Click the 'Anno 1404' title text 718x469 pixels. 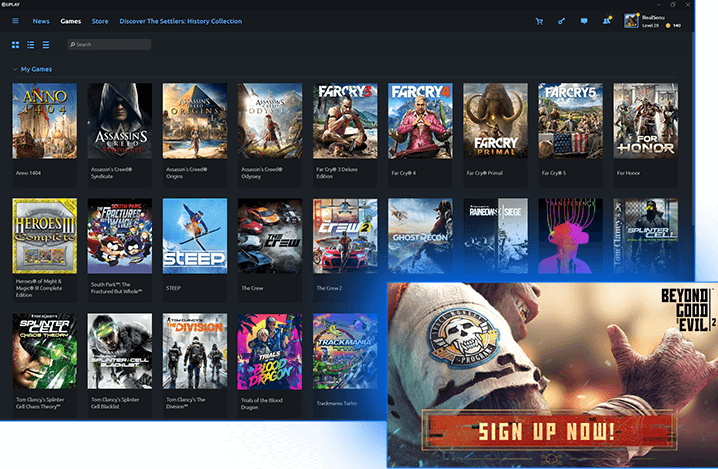(28, 173)
